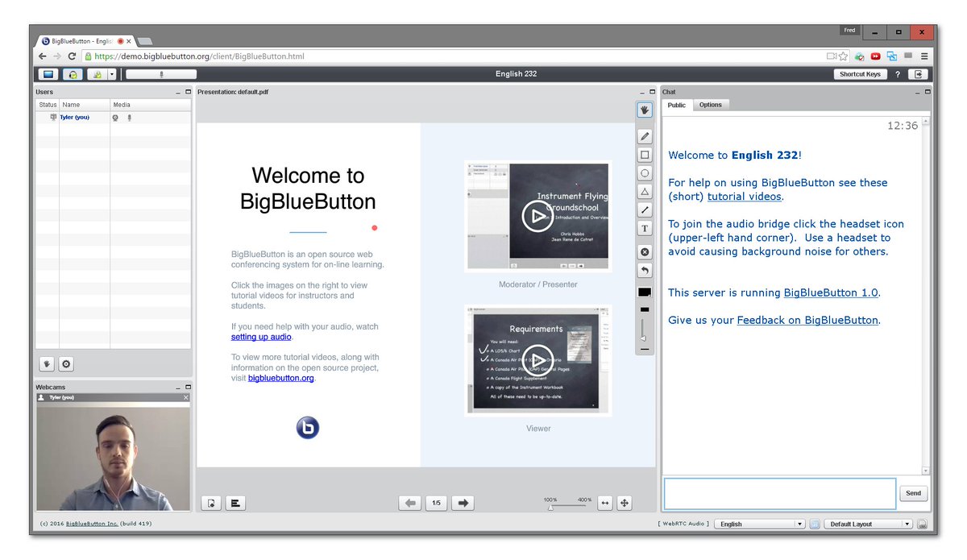Click the Media column header
This screenshot has width=967, height=560.
(151, 105)
